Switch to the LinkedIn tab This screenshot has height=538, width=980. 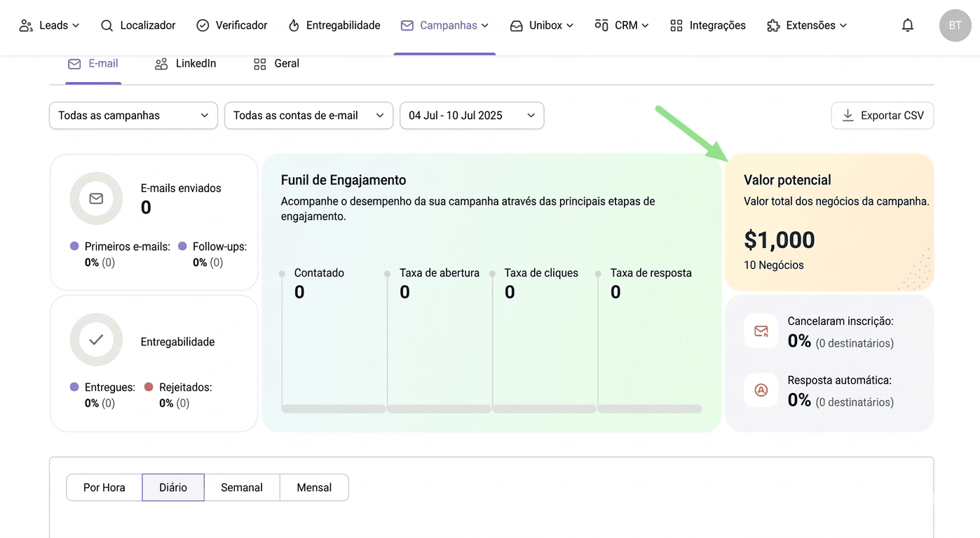pos(186,64)
